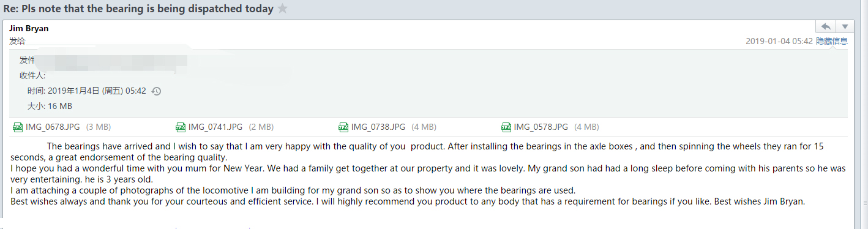Open the dropdown arrow beside reply
This screenshot has height=229, width=868.
[x=845, y=26]
